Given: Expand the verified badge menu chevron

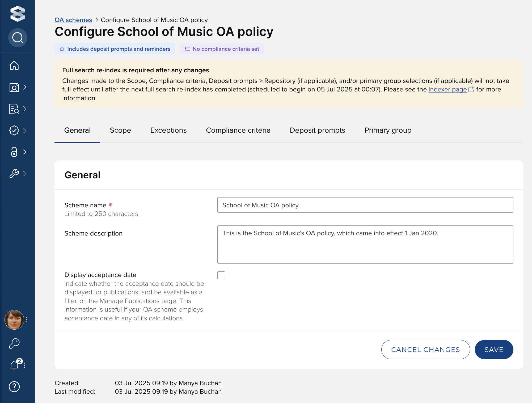Looking at the screenshot, I should pos(25,130).
